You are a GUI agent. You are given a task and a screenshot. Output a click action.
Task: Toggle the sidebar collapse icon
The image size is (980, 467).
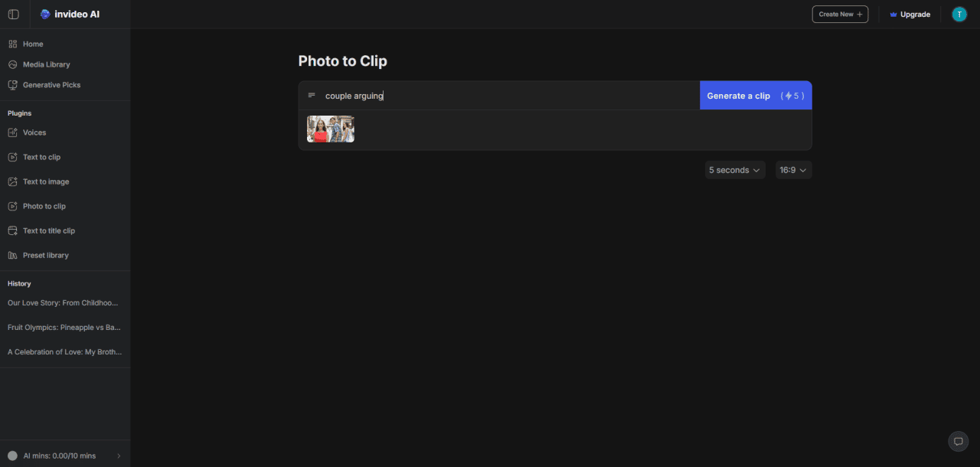pos(13,15)
